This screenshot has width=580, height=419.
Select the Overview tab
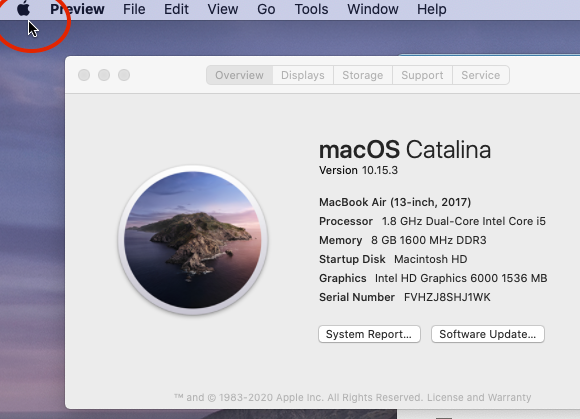pos(239,75)
